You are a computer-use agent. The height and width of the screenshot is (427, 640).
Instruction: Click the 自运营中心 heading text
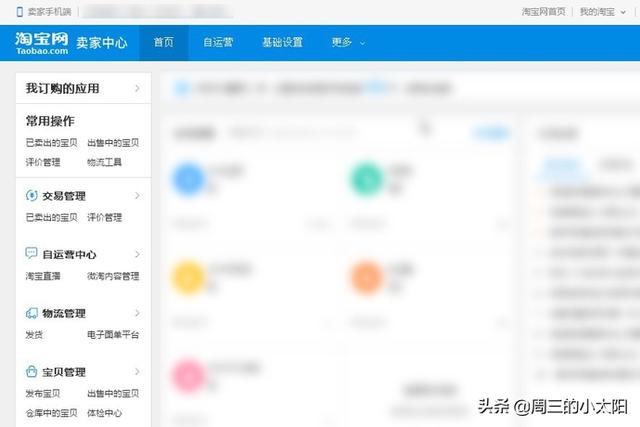69,255
